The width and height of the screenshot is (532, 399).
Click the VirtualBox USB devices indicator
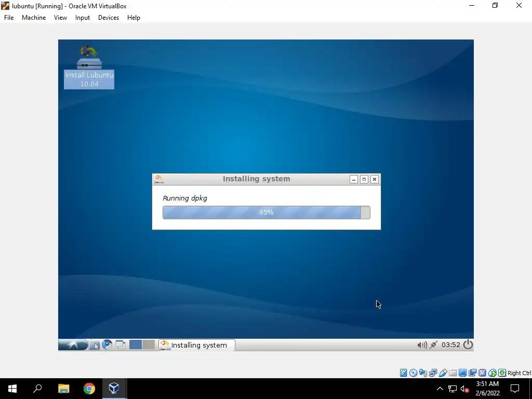(x=443, y=373)
